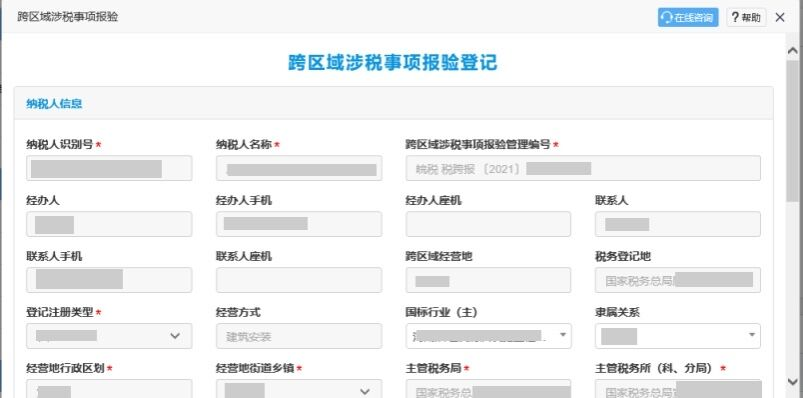
Task: Click the 登记注册类型 label
Action: (x=60, y=312)
